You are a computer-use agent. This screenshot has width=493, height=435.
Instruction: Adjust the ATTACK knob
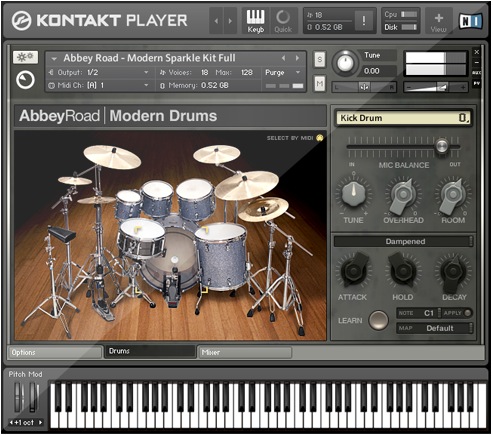coord(353,271)
